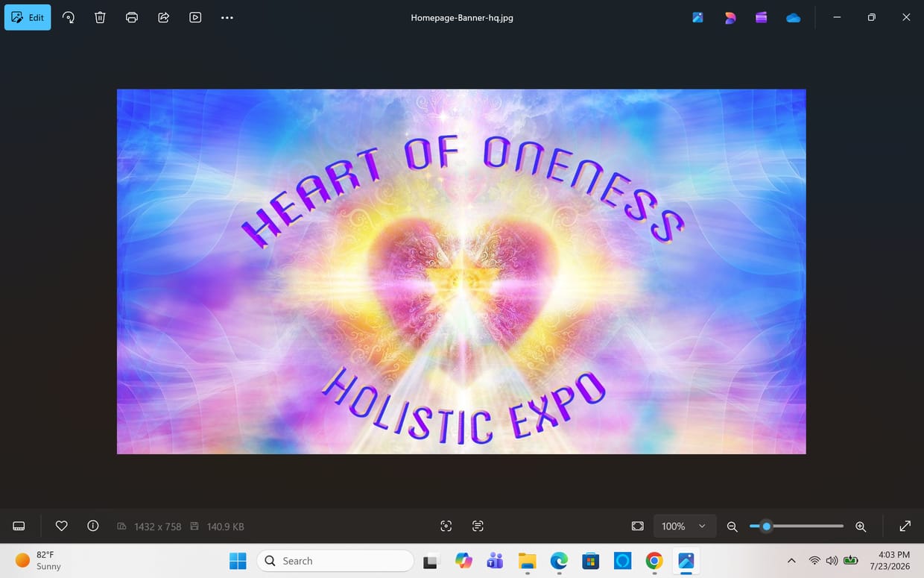Screen dimensions: 924x578
Task: Enter full screen with the expand arrows
Action: tap(905, 526)
